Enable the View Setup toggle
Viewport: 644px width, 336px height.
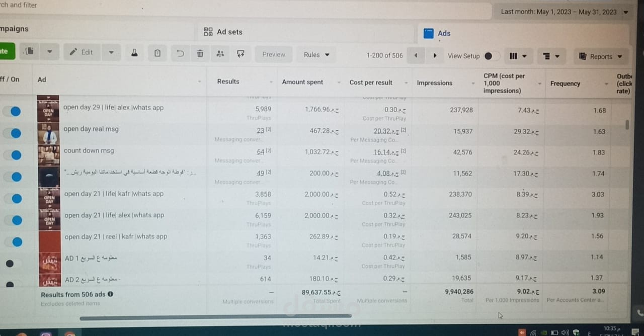(491, 56)
